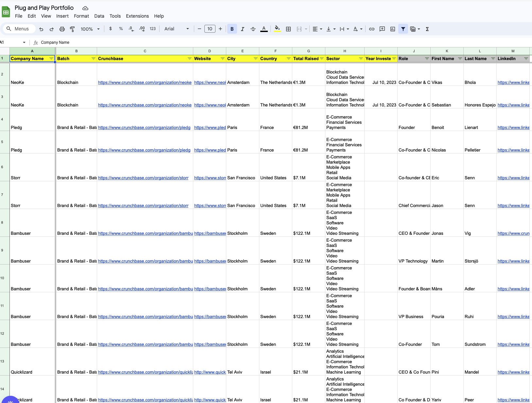Viewport: 532px width, 403px height.
Task: Open the name box dropdown arrow
Action: click(x=24, y=42)
